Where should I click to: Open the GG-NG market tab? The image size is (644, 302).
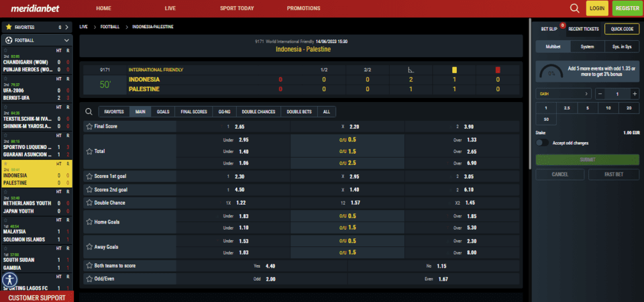(225, 112)
